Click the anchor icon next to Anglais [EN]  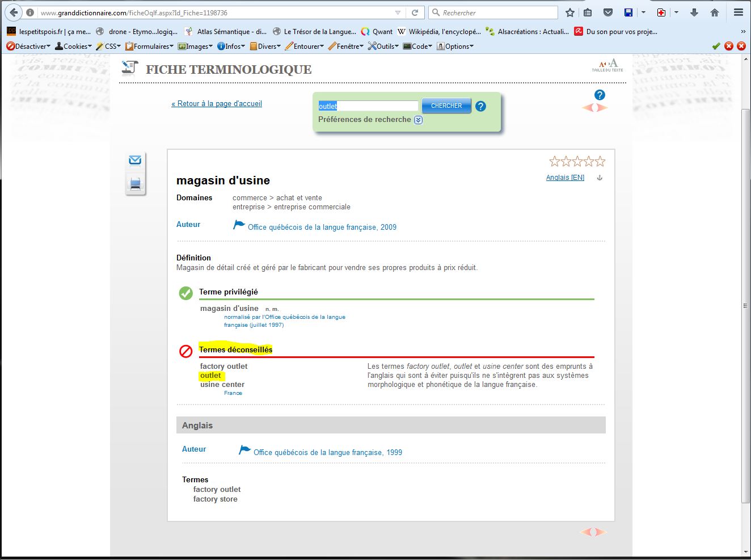click(x=600, y=178)
